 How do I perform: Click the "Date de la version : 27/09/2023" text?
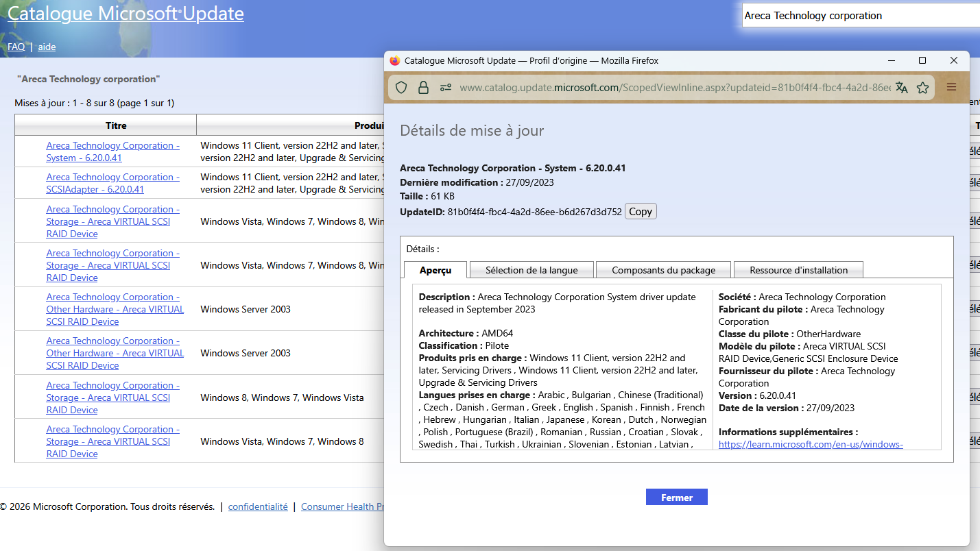click(x=787, y=408)
